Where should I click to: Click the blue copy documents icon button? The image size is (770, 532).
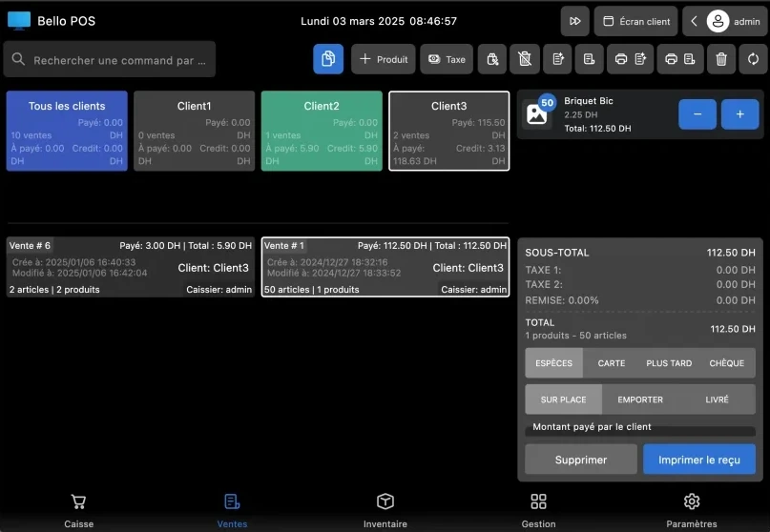click(328, 59)
